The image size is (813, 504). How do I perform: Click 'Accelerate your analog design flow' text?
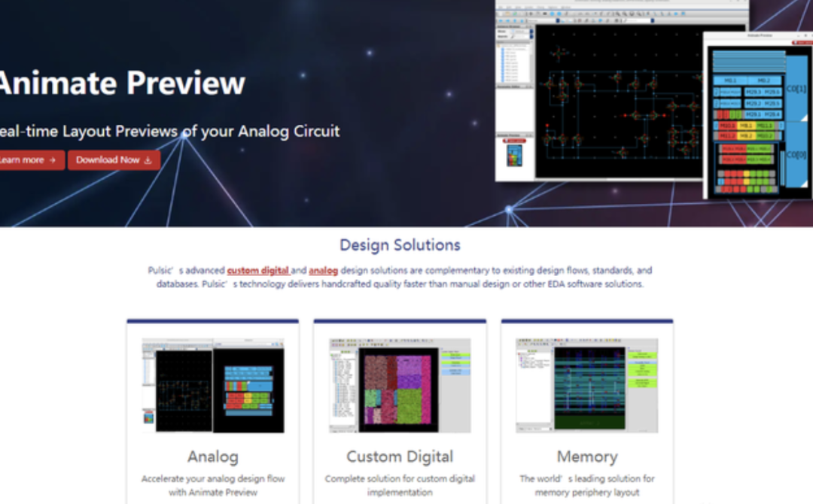(x=213, y=478)
